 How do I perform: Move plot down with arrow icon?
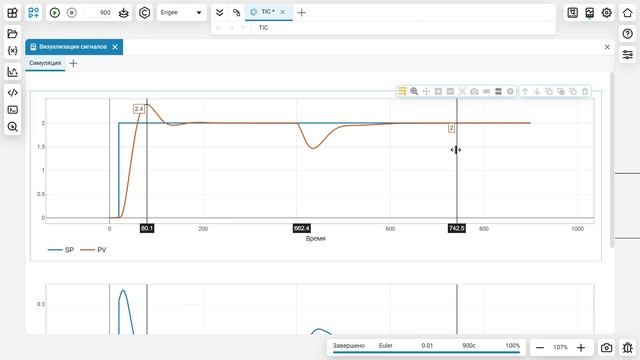click(537, 91)
